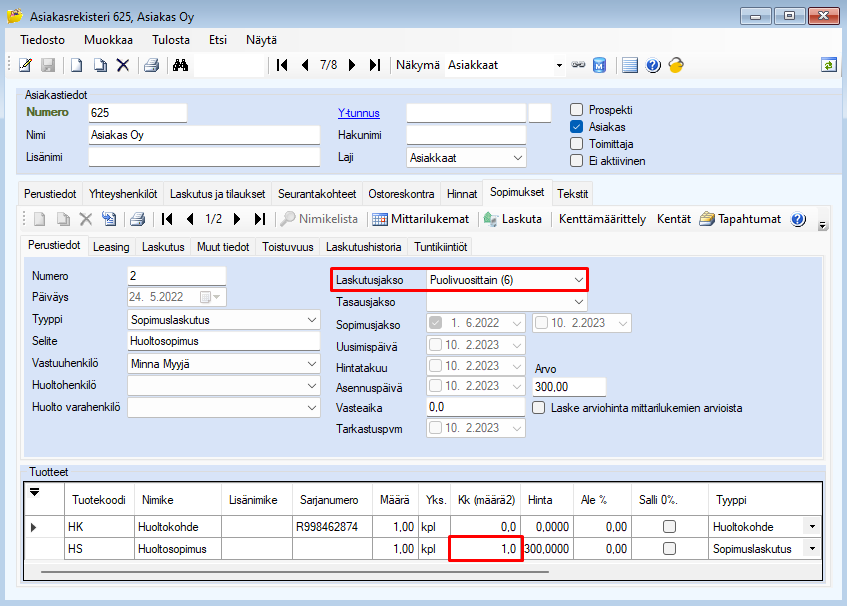Tick the Toimittaja checkbox

[x=577, y=144]
